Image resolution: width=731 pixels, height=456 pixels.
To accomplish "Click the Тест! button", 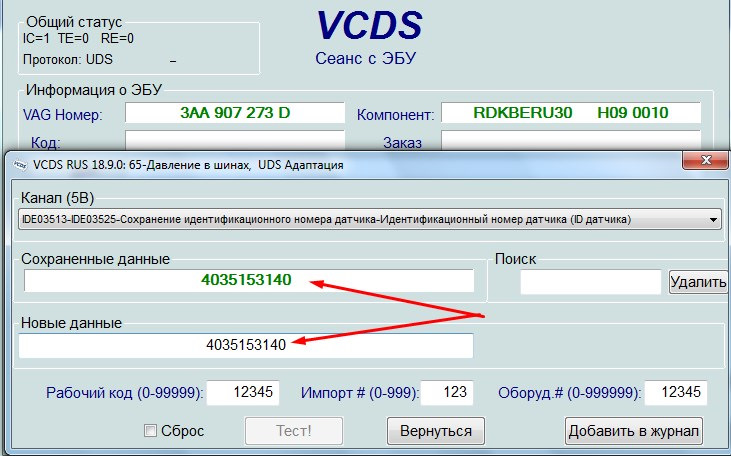I will [x=294, y=431].
